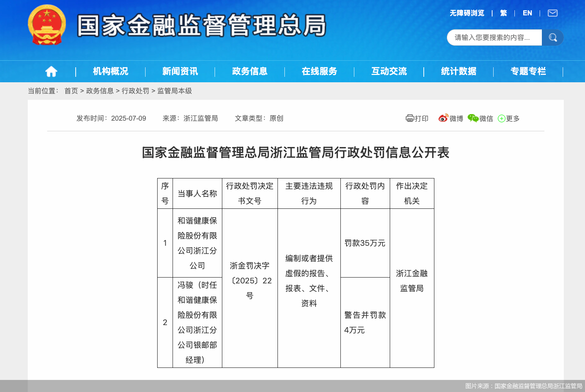The height and width of the screenshot is (392, 585).
Task: Go to 行政处罚 in breadcrumb
Action: 135,91
